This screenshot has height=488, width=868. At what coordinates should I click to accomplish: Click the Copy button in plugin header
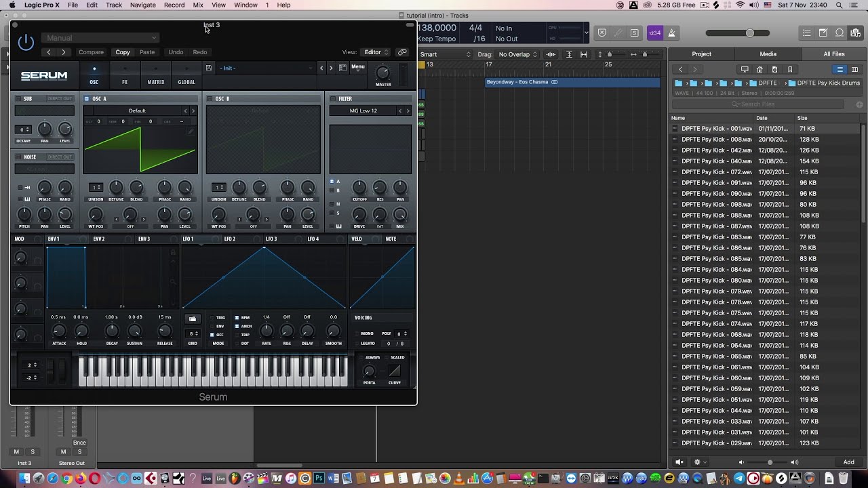(x=123, y=52)
